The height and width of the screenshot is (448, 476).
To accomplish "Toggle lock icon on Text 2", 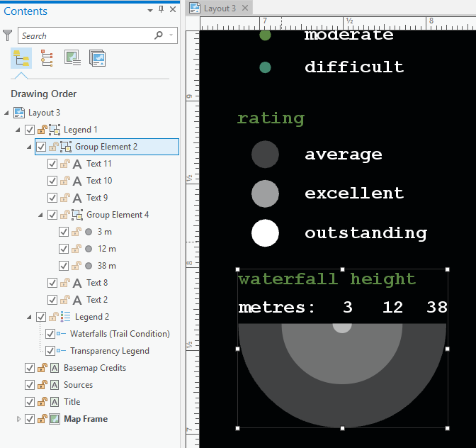I will 65,300.
